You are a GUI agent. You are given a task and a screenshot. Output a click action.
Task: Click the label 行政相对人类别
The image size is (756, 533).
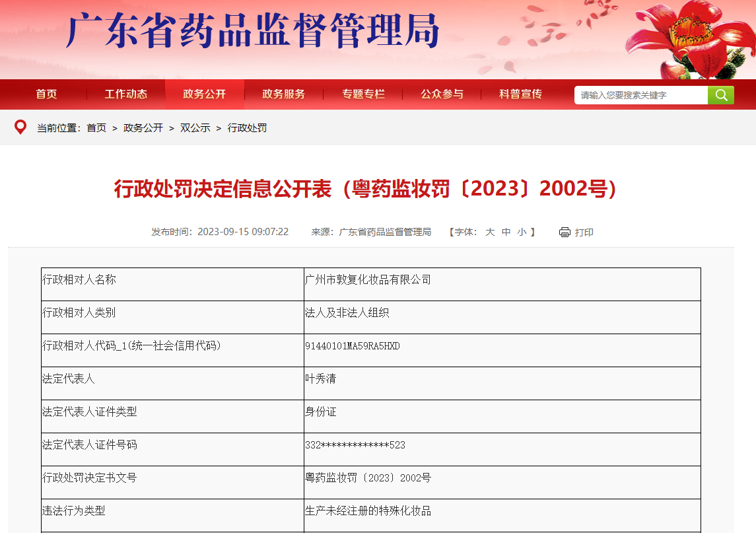click(x=79, y=312)
